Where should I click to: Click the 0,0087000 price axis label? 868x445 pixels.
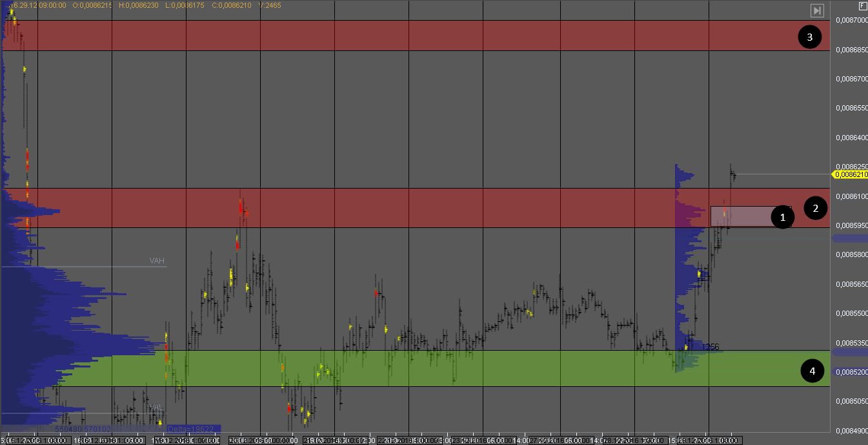[x=851, y=21]
